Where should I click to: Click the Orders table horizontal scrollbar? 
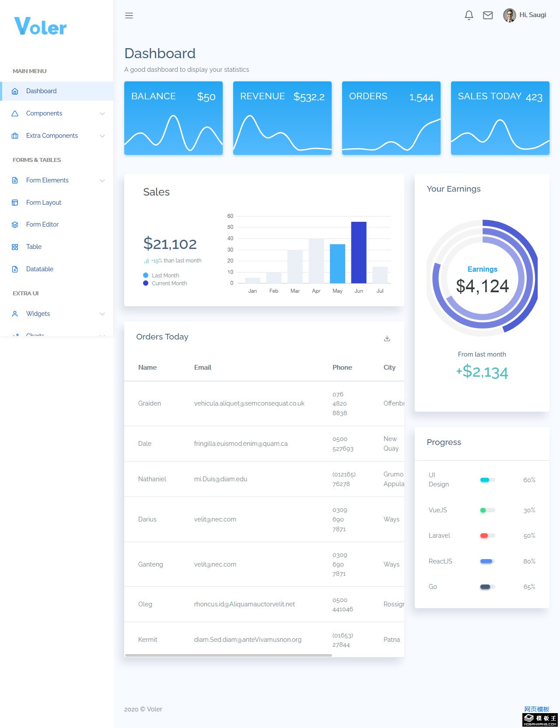pyautogui.click(x=228, y=655)
